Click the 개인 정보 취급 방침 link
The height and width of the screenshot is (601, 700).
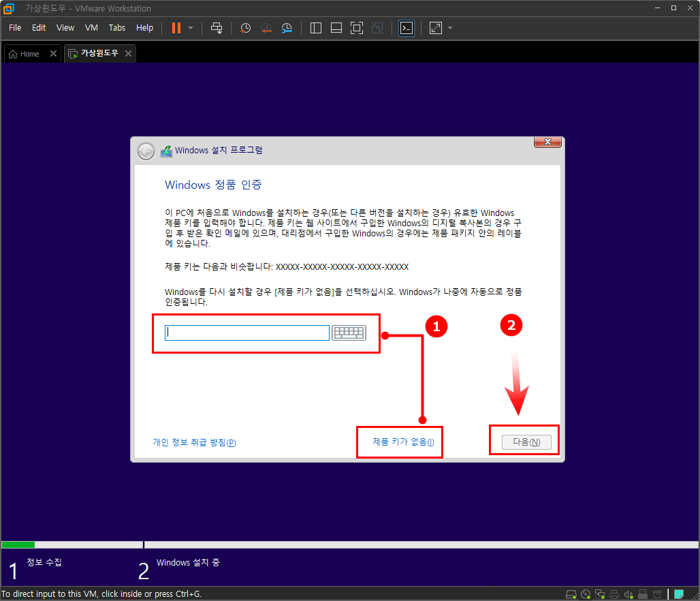point(194,442)
